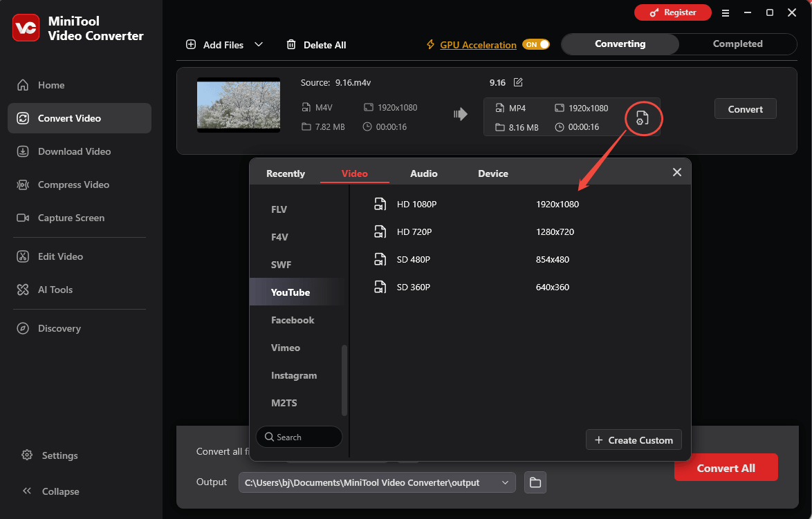Select YouTube in the format list
The width and height of the screenshot is (812, 519).
297,292
